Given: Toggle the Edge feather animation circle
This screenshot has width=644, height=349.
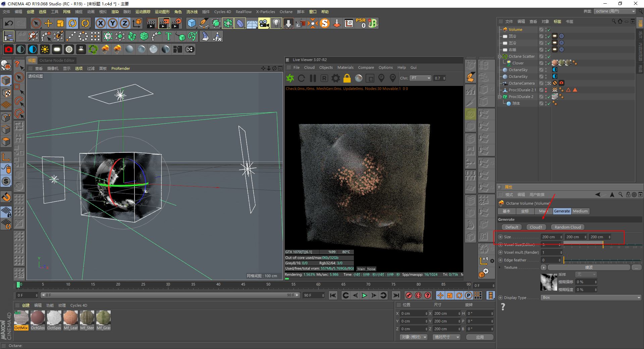Looking at the screenshot, I should tap(500, 260).
